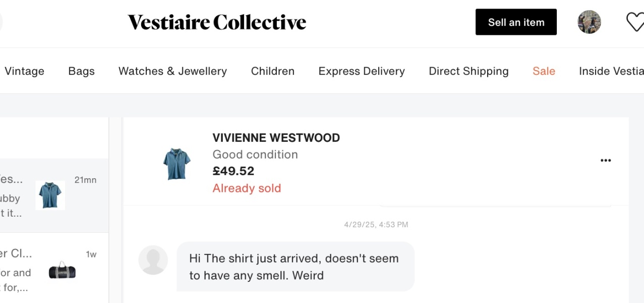Click the Already sold status label

coord(247,188)
